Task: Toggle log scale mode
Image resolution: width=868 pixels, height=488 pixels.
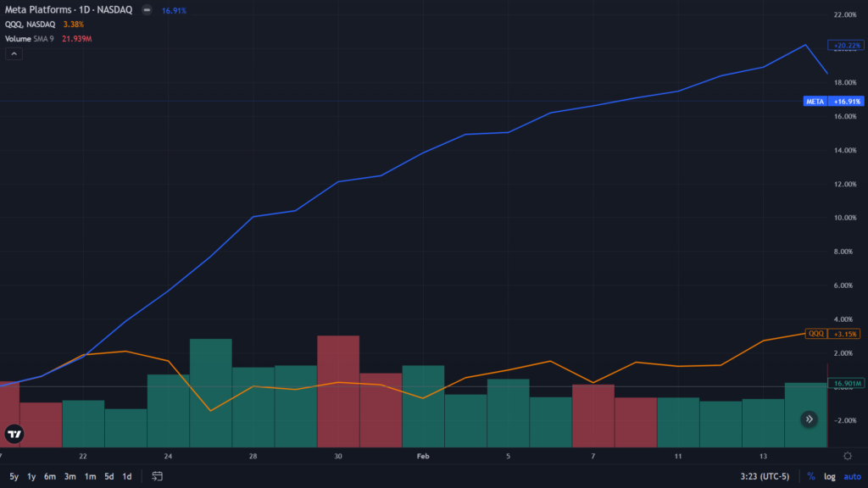Action: click(829, 476)
